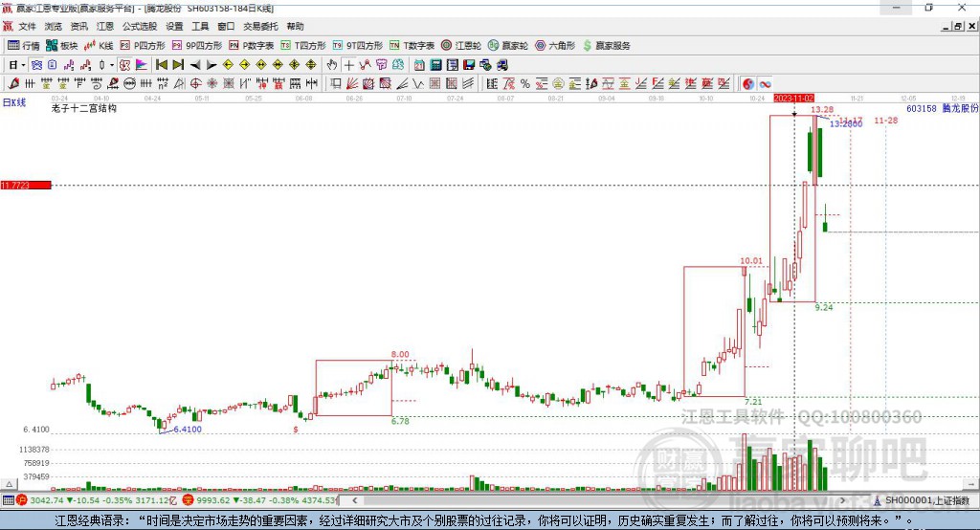980x530 pixels.
Task: Open the calculator icon
Action: (x=435, y=65)
